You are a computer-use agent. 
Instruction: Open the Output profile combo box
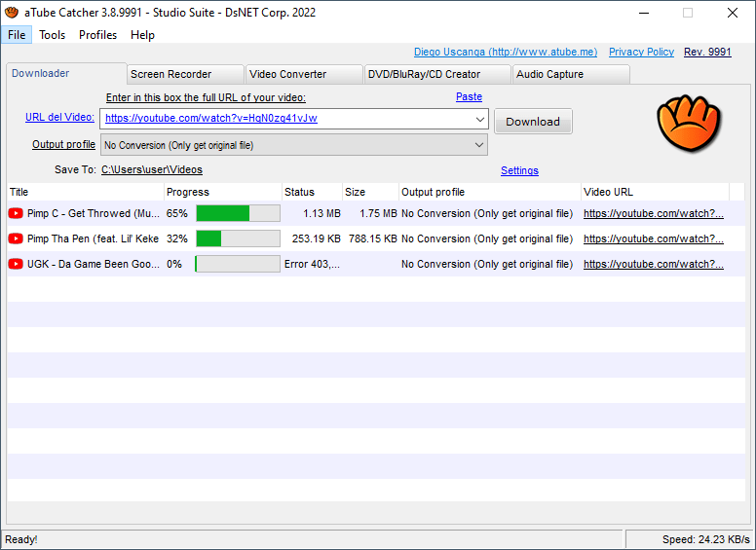pos(293,145)
